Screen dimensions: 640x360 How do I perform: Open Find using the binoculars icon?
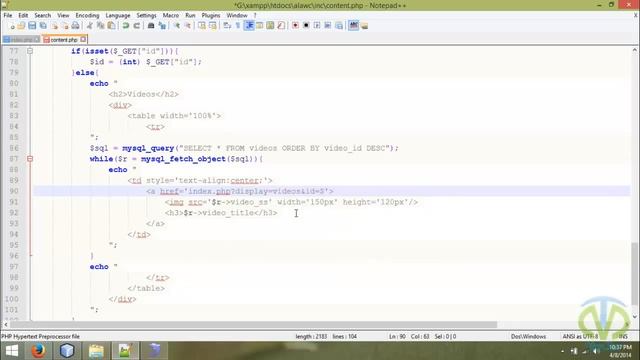[x=151, y=26]
